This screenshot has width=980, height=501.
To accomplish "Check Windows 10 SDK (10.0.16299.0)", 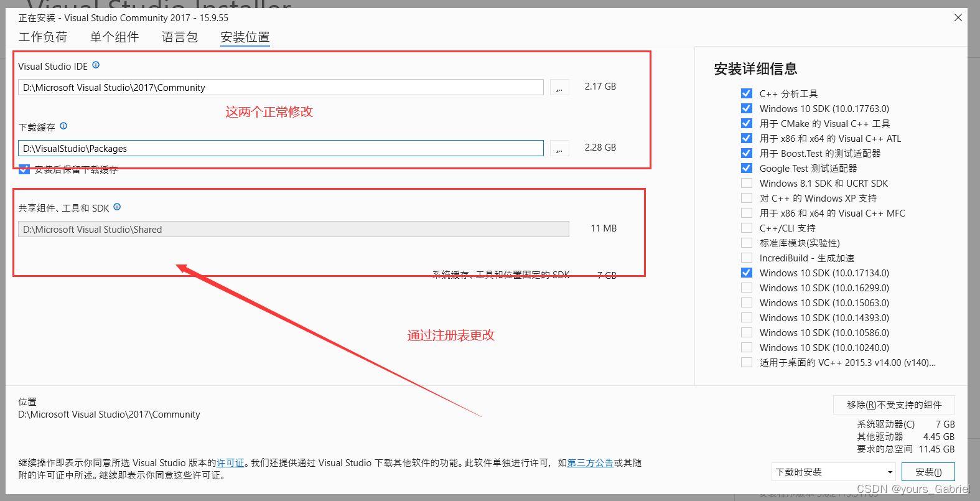I will (x=747, y=288).
